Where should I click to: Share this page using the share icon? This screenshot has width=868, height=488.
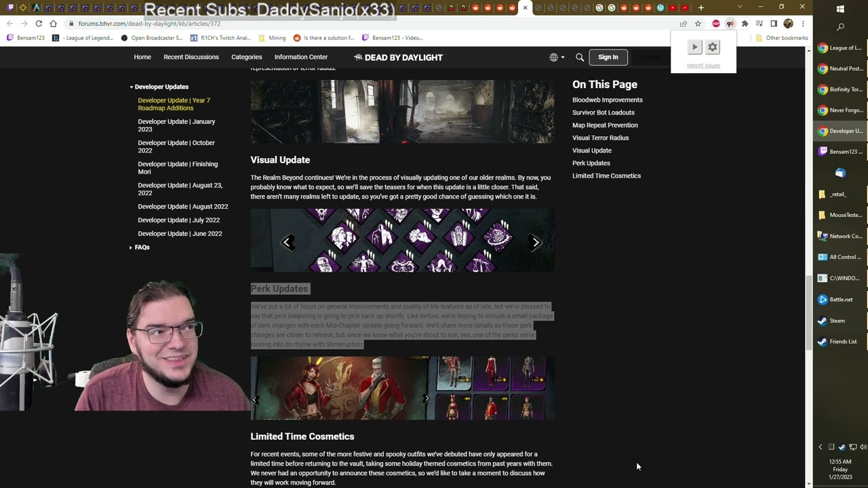(684, 24)
